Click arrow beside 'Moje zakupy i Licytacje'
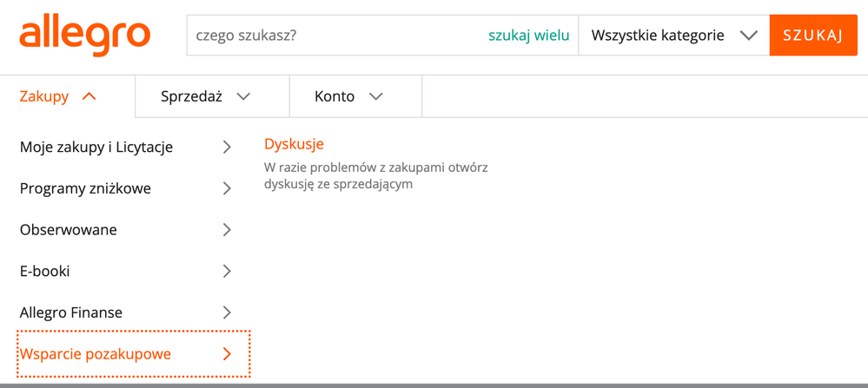 pos(227,147)
